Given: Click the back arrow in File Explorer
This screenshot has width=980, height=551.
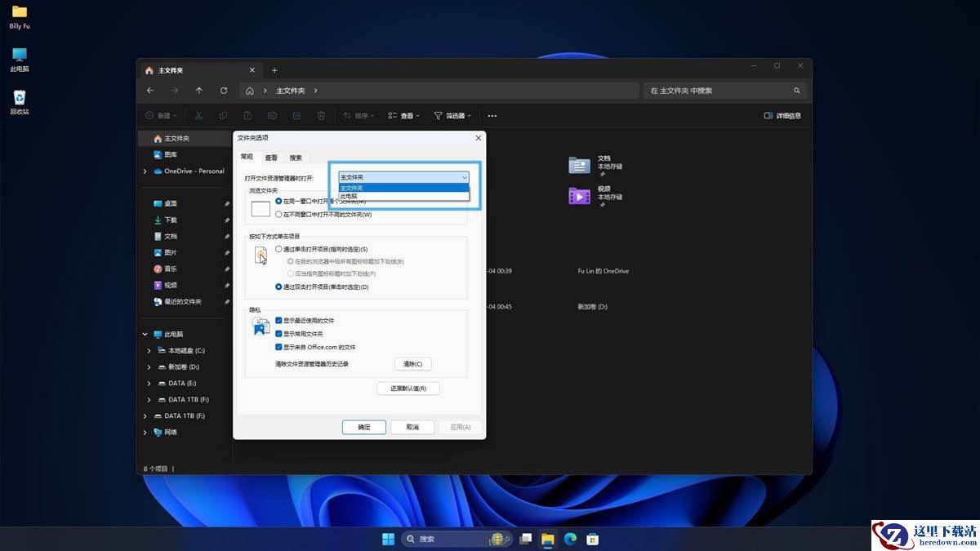Looking at the screenshot, I should (149, 91).
